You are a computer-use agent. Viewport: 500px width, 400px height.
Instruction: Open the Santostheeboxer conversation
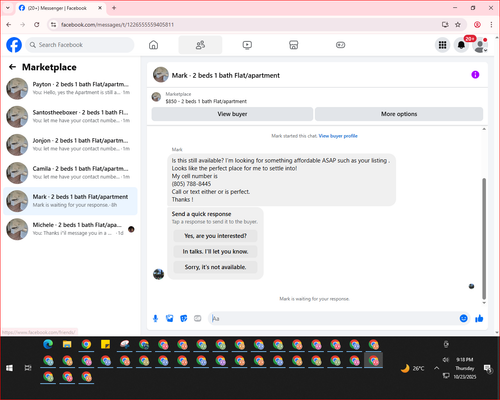[x=70, y=117]
